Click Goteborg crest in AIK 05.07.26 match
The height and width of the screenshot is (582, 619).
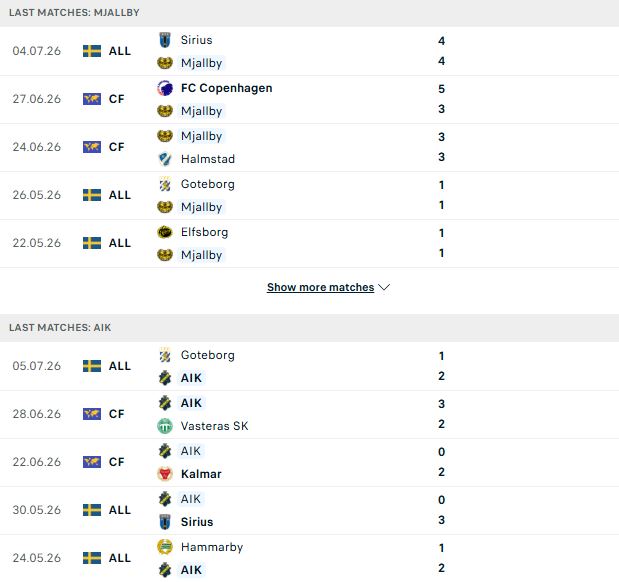(165, 355)
